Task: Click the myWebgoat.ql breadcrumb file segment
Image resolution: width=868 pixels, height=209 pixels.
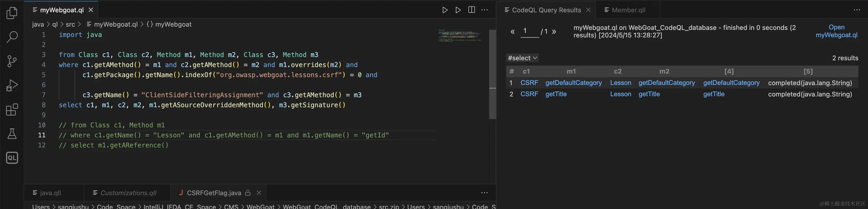Action: coord(116,24)
